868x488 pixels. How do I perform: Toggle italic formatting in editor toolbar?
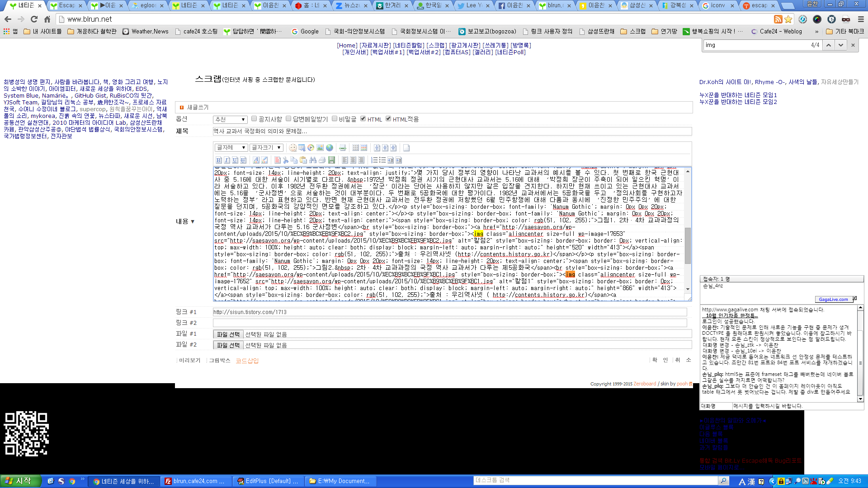(x=227, y=160)
